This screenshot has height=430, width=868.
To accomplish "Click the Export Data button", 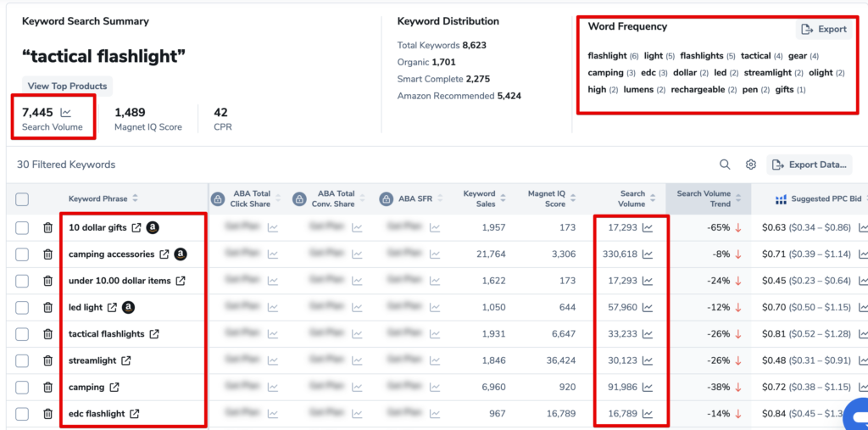I will click(811, 165).
